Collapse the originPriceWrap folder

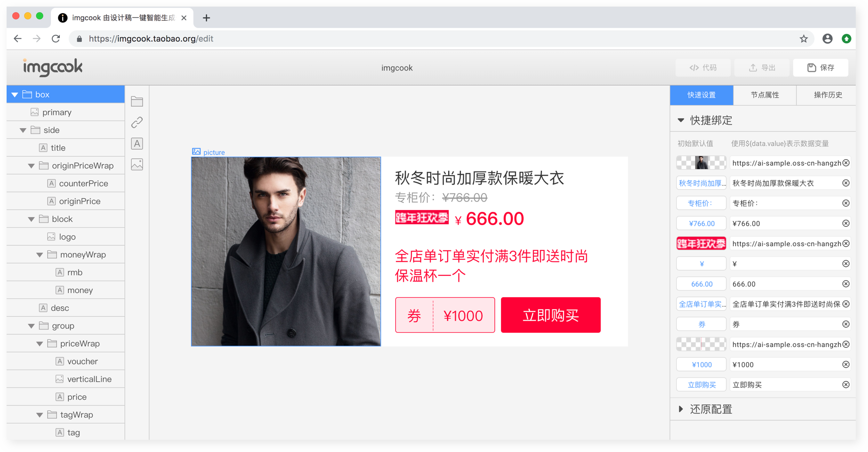[31, 166]
